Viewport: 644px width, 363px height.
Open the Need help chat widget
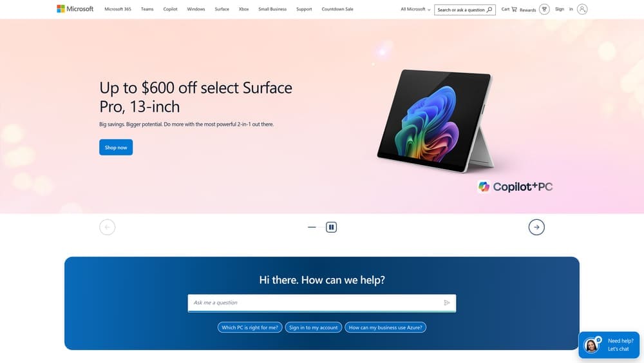(x=609, y=345)
